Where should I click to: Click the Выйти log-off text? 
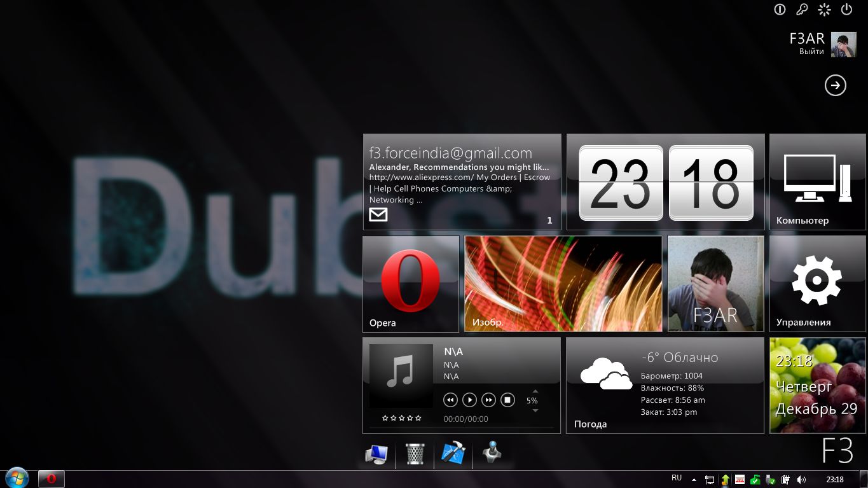click(811, 52)
